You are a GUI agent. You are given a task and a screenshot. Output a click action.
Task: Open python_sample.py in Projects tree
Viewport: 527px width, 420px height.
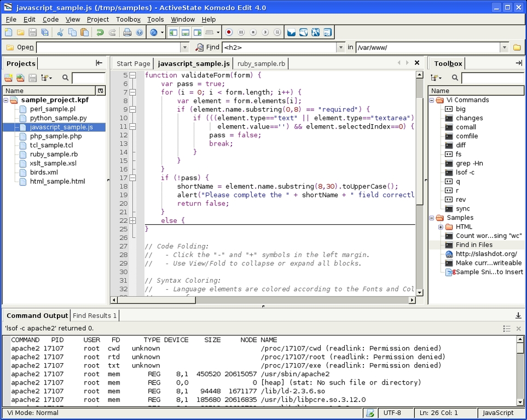(x=58, y=118)
